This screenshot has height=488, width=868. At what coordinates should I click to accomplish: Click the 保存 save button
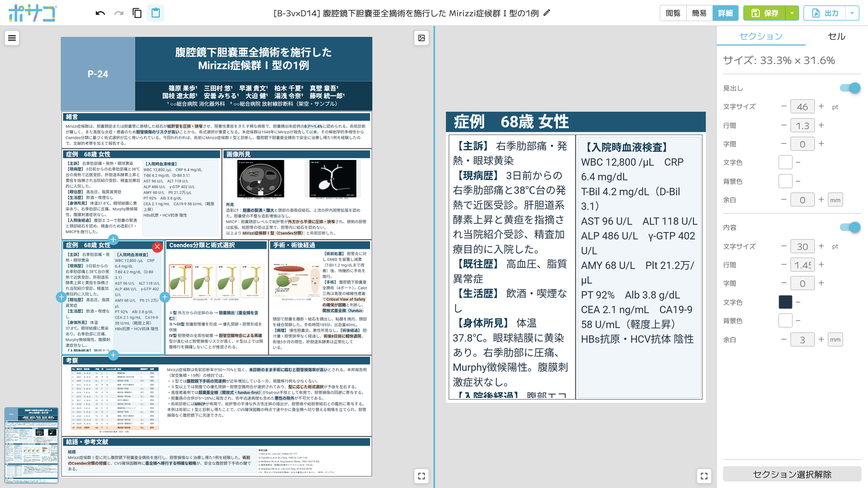[764, 13]
